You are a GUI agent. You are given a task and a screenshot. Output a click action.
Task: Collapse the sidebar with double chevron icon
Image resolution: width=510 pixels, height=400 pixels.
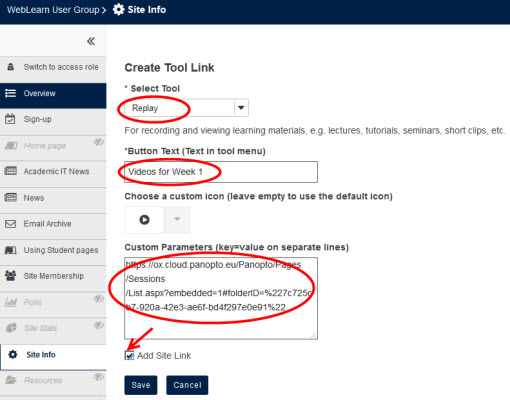point(91,41)
